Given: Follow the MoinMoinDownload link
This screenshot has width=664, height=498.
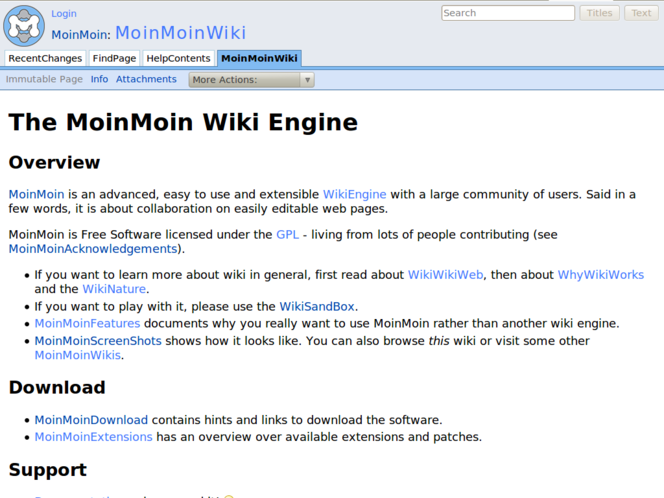Looking at the screenshot, I should click(x=91, y=420).
